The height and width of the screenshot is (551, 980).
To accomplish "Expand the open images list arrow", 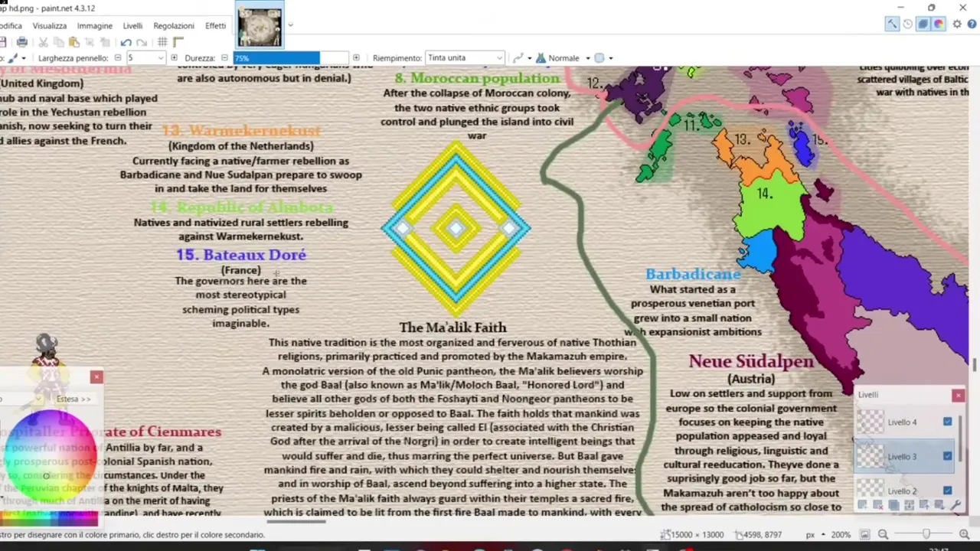I will (290, 25).
